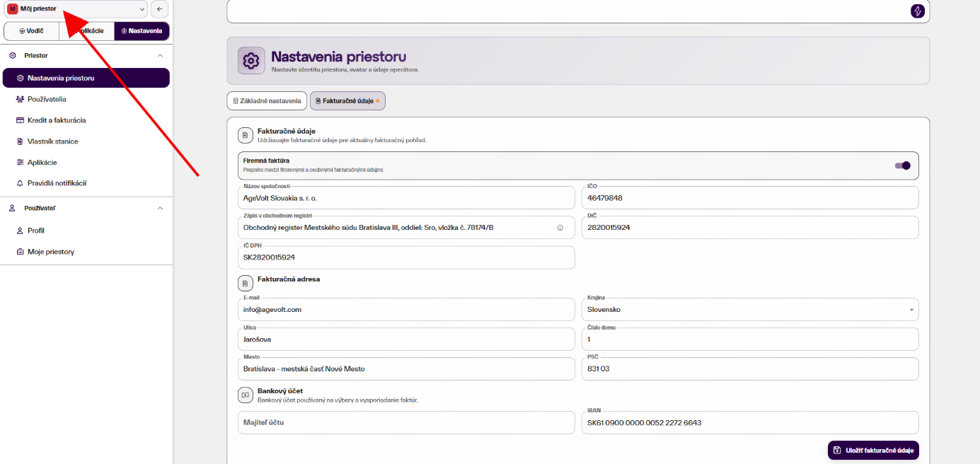Click the gear icon beside Nastavenia priestoru heading
Screen dimensions: 980x464
point(250,61)
